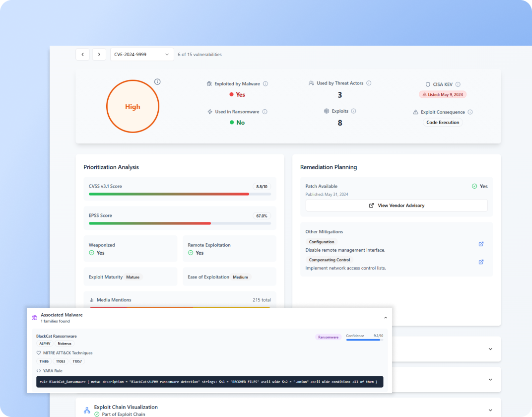Click the shield icon beside CISA KEV
This screenshot has width=532, height=417.
[428, 84]
